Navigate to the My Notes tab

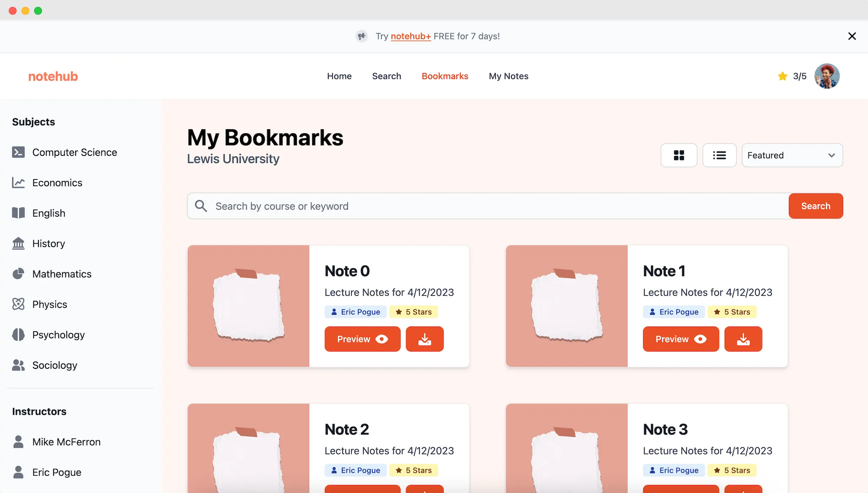[x=508, y=76]
